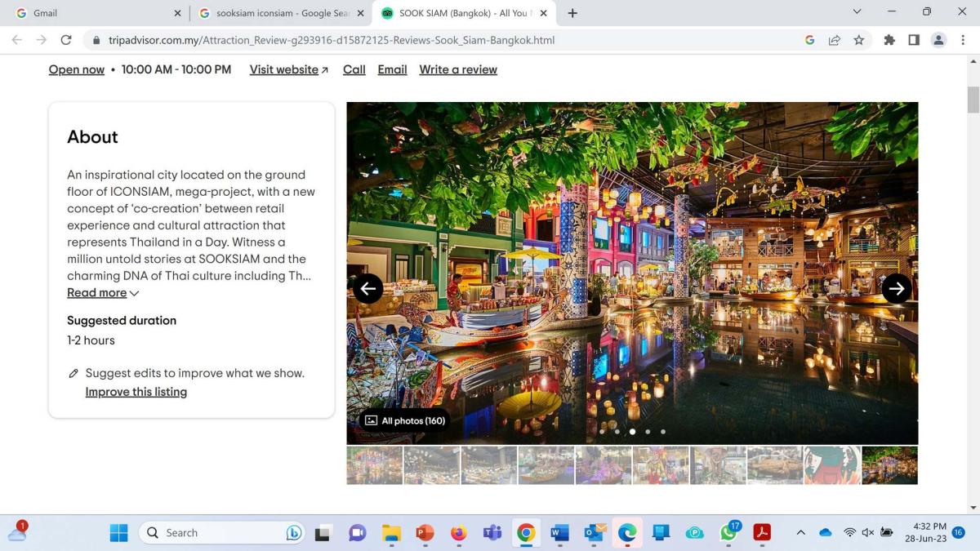
Task: Select the SOOK SIAM (Bangkok) tab
Action: click(464, 13)
